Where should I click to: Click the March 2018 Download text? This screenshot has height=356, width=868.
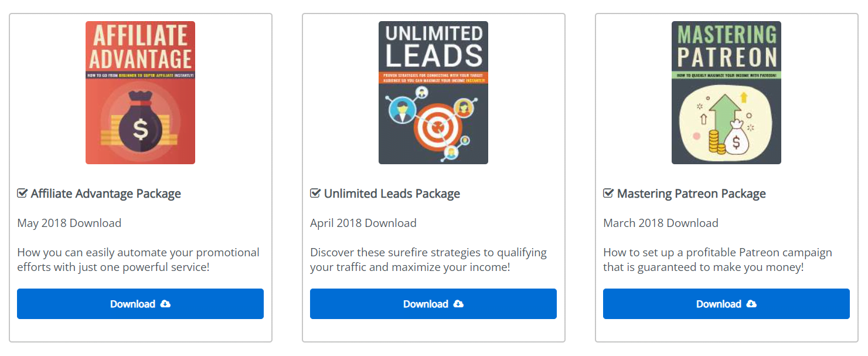click(x=661, y=223)
